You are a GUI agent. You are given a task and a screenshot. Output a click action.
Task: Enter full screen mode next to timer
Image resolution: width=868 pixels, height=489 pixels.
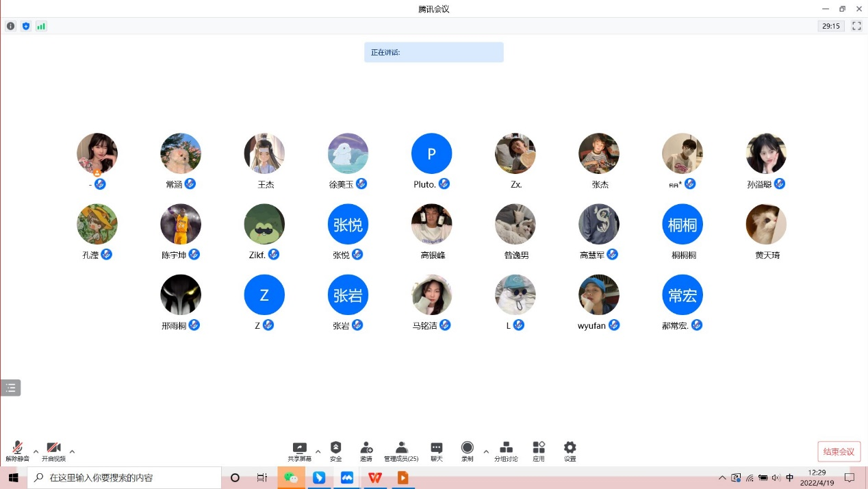[856, 26]
